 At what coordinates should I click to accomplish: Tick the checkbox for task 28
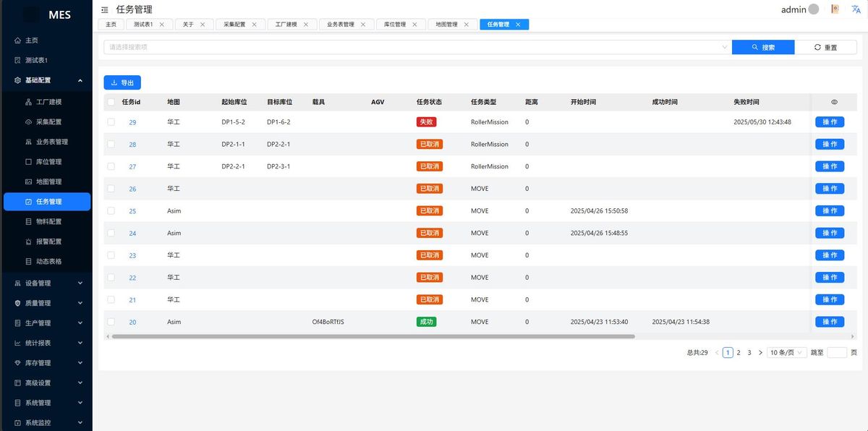pos(111,144)
